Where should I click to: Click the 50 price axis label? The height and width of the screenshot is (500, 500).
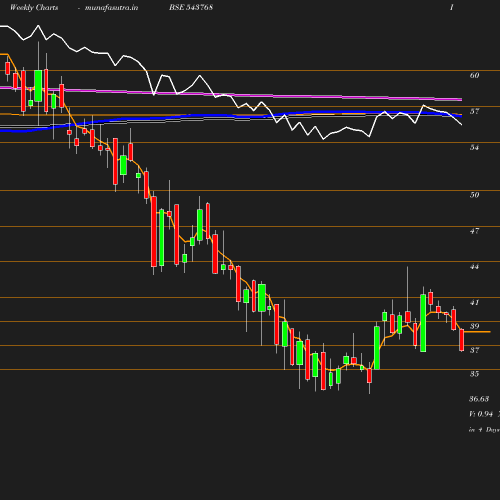point(474,195)
